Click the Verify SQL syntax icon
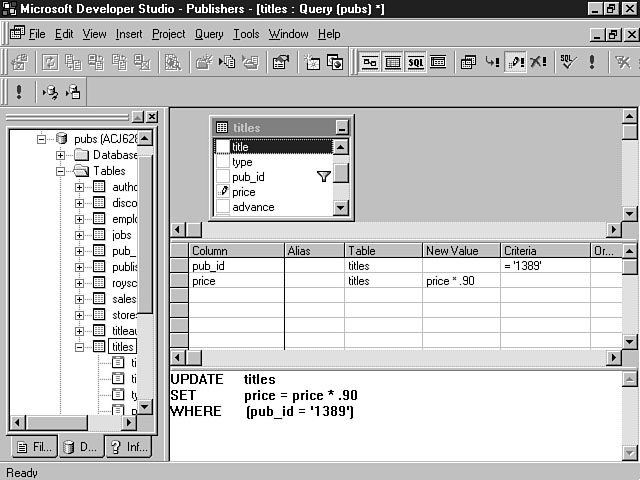Image resolution: width=640 pixels, height=480 pixels. click(567, 62)
